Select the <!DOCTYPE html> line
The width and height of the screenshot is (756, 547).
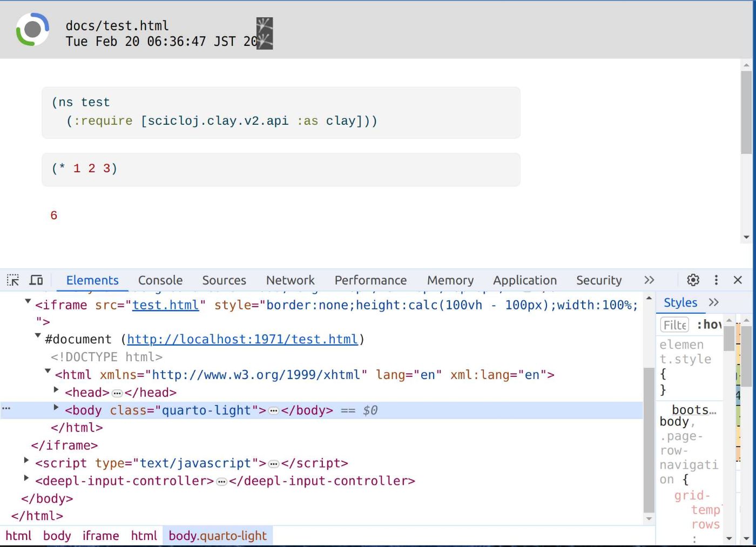point(106,357)
